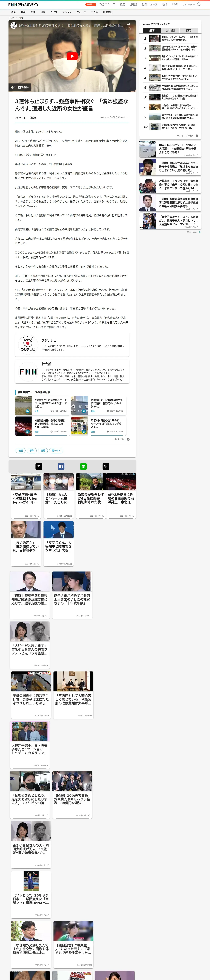Switch ranking to the 24時間 tab
Image resolution: width=210 pixels, height=980 pixels.
pos(170,30)
